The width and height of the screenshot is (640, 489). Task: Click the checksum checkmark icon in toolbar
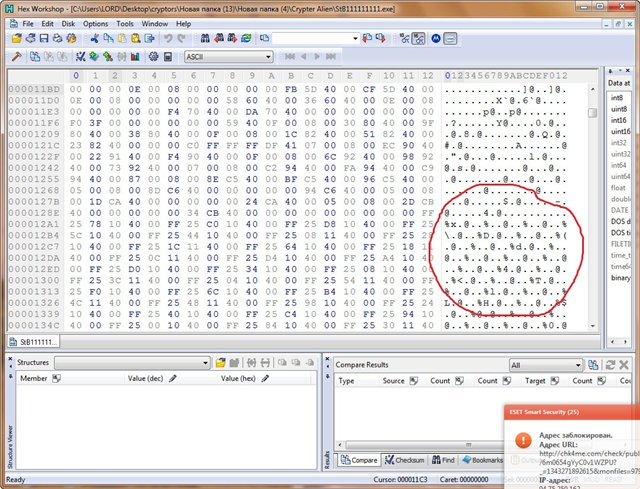pyautogui.click(x=80, y=56)
